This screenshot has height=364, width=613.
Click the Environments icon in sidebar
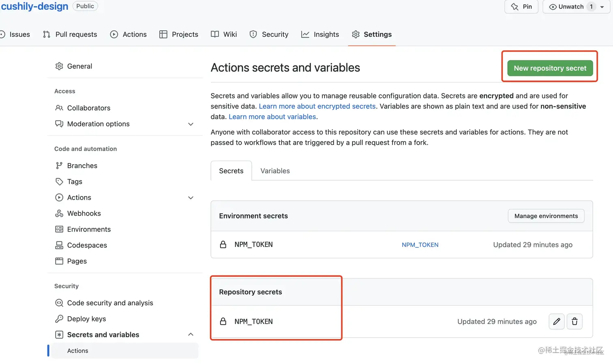click(x=59, y=229)
